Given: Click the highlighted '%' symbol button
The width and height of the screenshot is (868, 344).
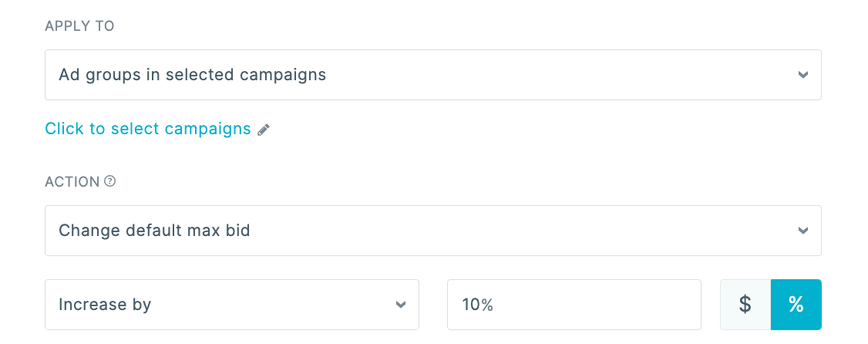Looking at the screenshot, I should [796, 305].
